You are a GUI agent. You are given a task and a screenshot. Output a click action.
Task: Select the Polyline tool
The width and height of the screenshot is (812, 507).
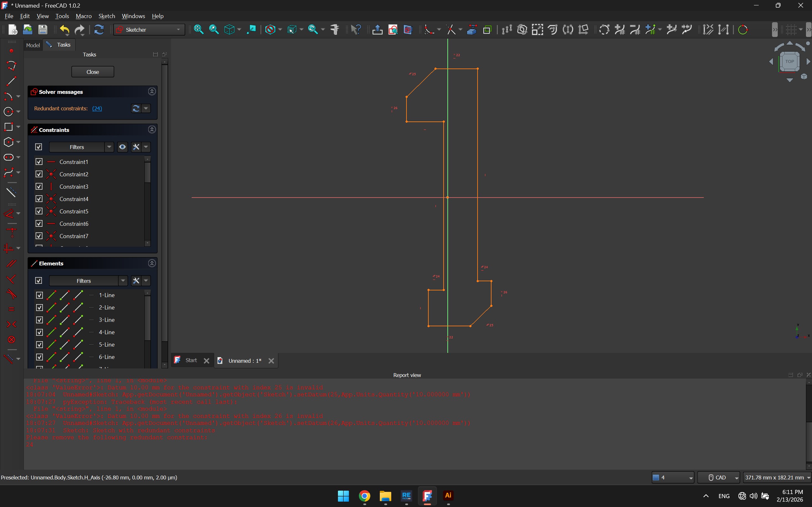click(x=11, y=65)
